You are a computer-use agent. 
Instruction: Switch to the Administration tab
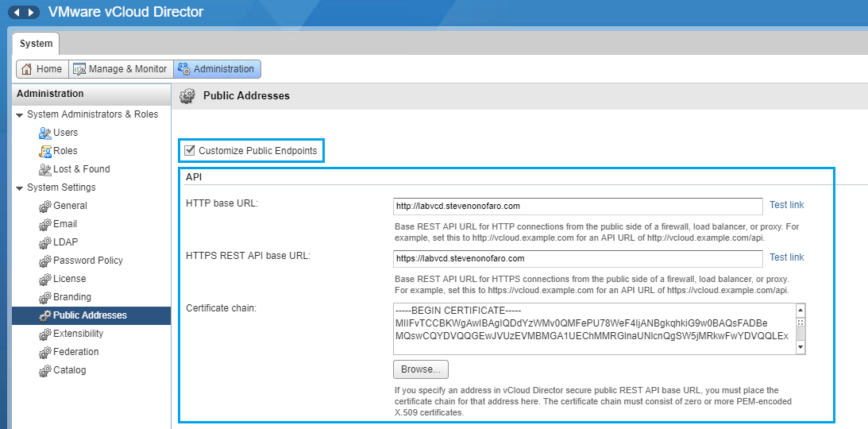(217, 69)
